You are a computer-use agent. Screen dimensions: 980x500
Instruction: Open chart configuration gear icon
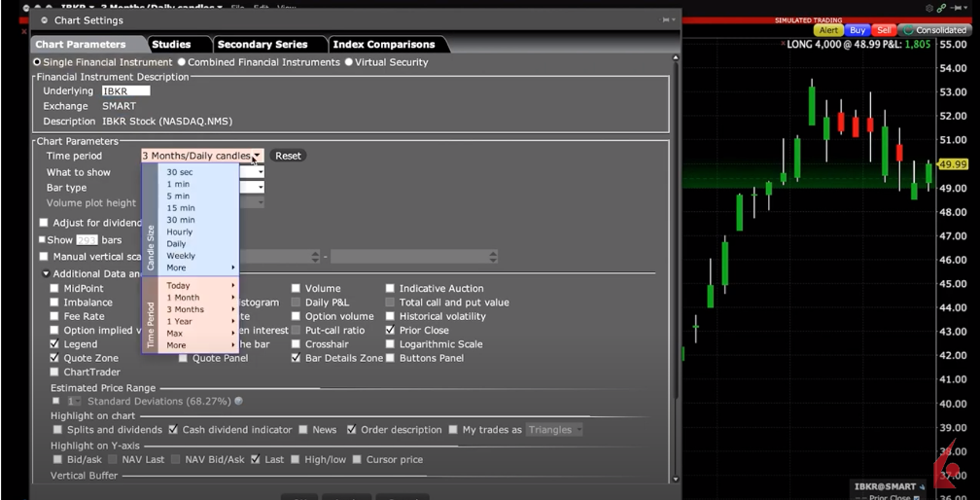coord(928,8)
